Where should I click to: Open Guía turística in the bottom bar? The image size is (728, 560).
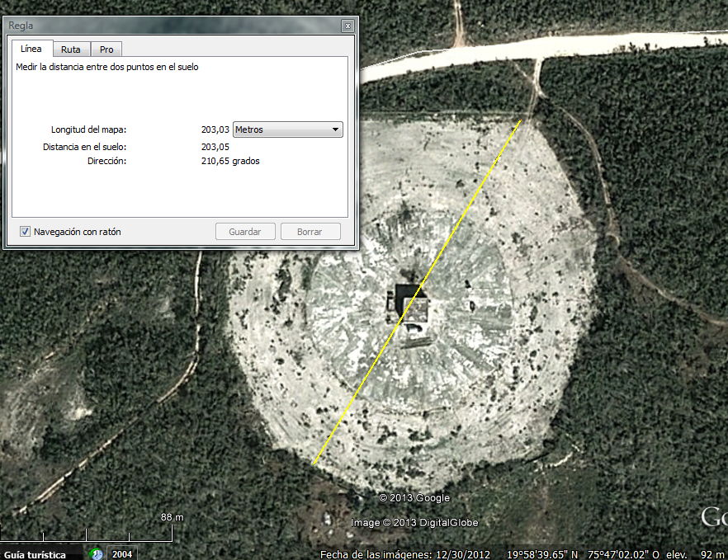pos(35,554)
